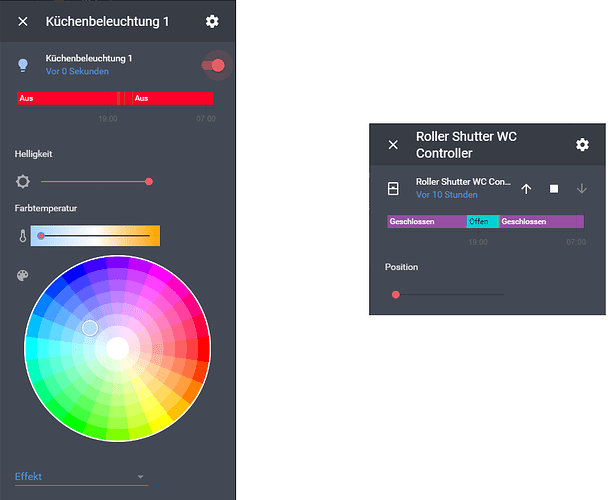The width and height of the screenshot is (609, 500).
Task: Click the white center of the color wheel
Action: 118,348
